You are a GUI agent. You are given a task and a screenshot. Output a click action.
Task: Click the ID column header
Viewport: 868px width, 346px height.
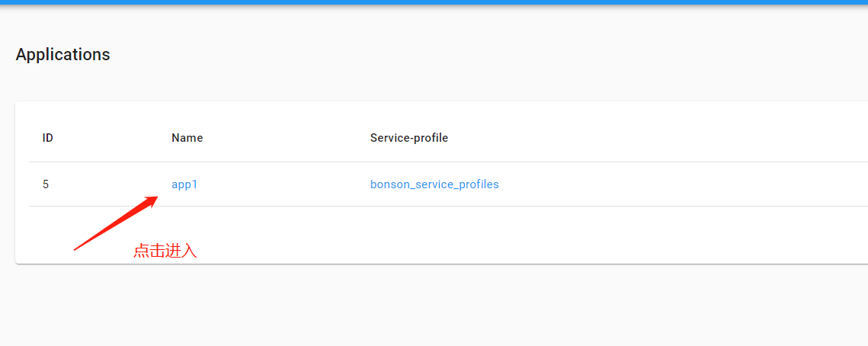47,138
